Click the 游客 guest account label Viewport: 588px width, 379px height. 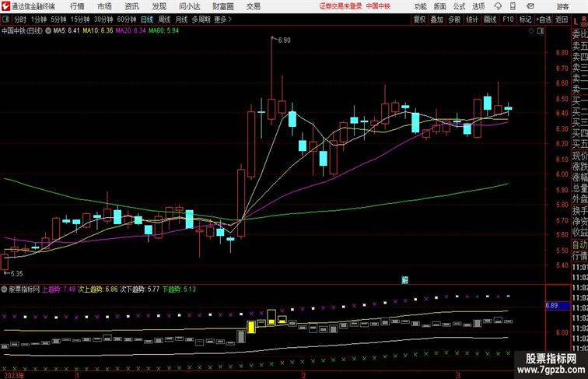[x=562, y=6]
